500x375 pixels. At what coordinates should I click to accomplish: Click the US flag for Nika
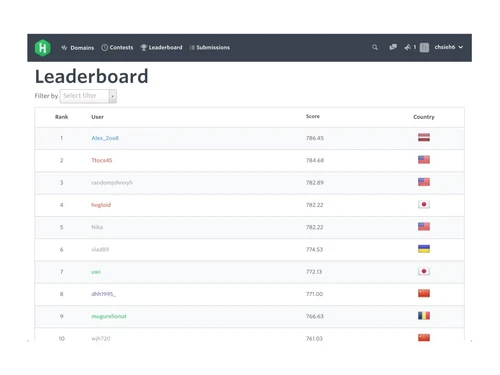click(424, 227)
